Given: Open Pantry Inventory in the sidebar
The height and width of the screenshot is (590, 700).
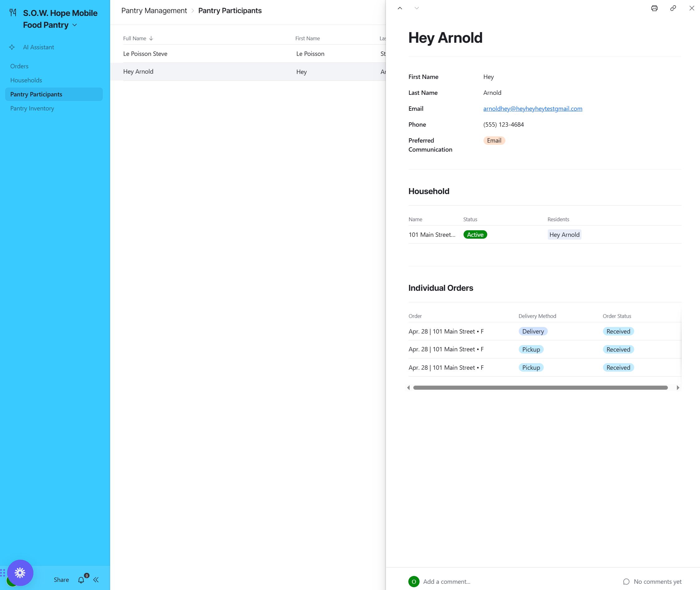Looking at the screenshot, I should tap(32, 108).
